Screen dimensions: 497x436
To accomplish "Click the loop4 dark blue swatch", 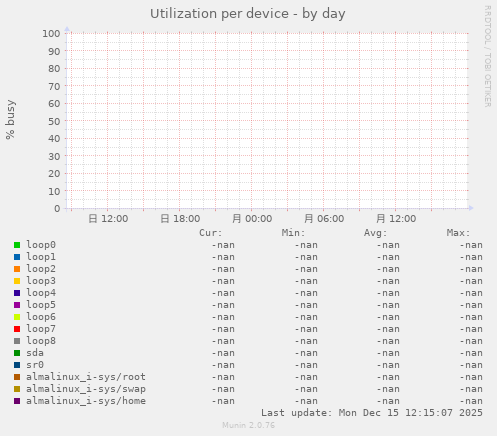I will pos(17,293).
